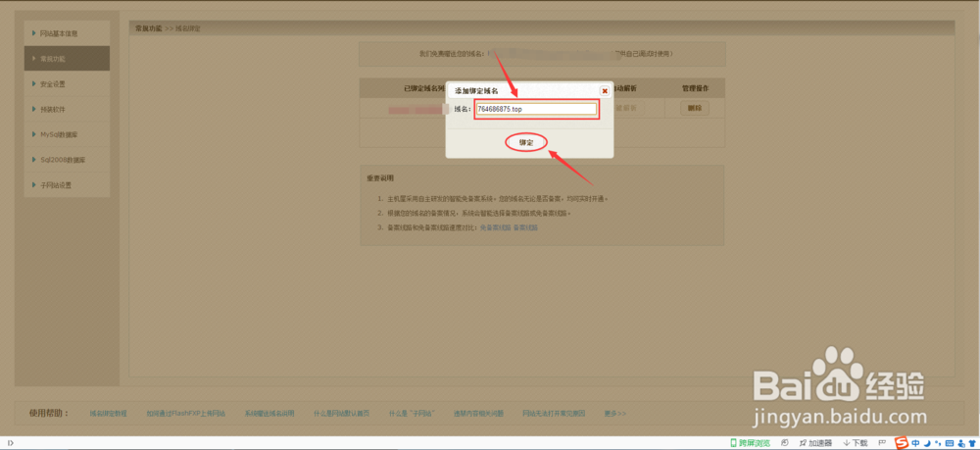The image size is (980, 450).
Task: Open the 免备案线路 link
Action: 495,227
